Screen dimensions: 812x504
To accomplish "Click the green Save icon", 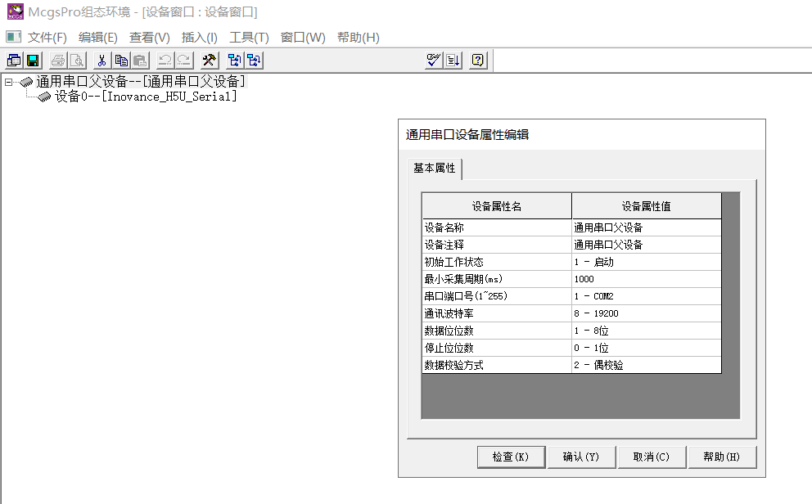I will pos(33,60).
